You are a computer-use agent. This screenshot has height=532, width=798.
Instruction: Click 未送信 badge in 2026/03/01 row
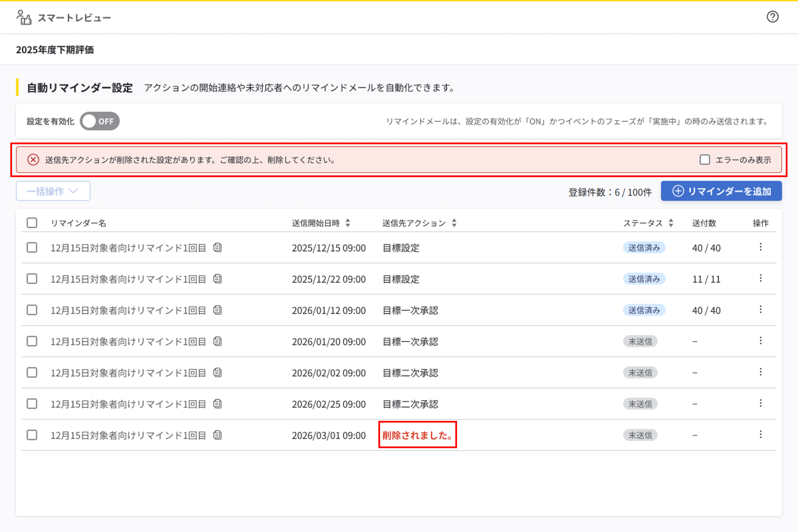coord(640,435)
